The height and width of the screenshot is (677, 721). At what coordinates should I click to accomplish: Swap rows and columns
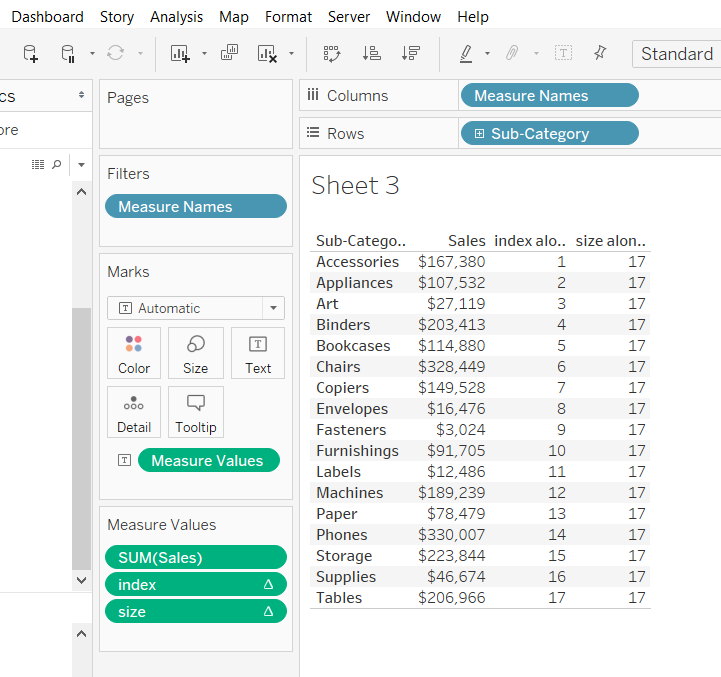coord(332,54)
